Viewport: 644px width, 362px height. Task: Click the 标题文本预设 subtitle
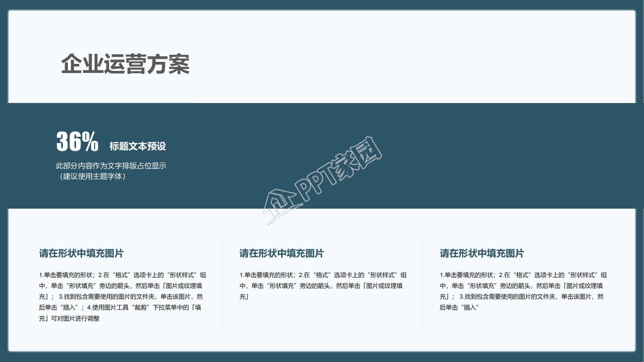[x=137, y=146]
